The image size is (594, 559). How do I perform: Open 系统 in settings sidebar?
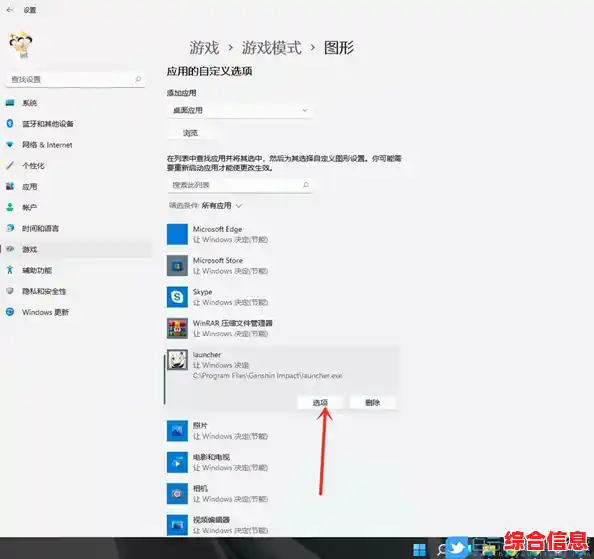30,103
